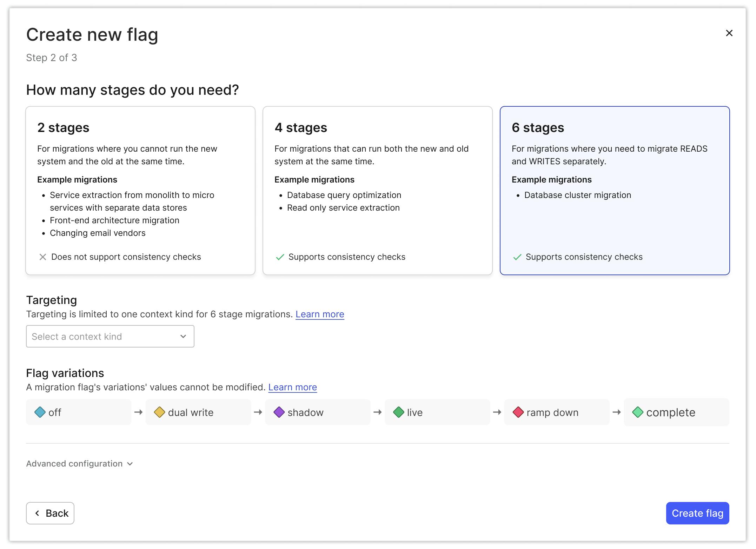Click the yellow diamond icon for dual write

(x=159, y=412)
